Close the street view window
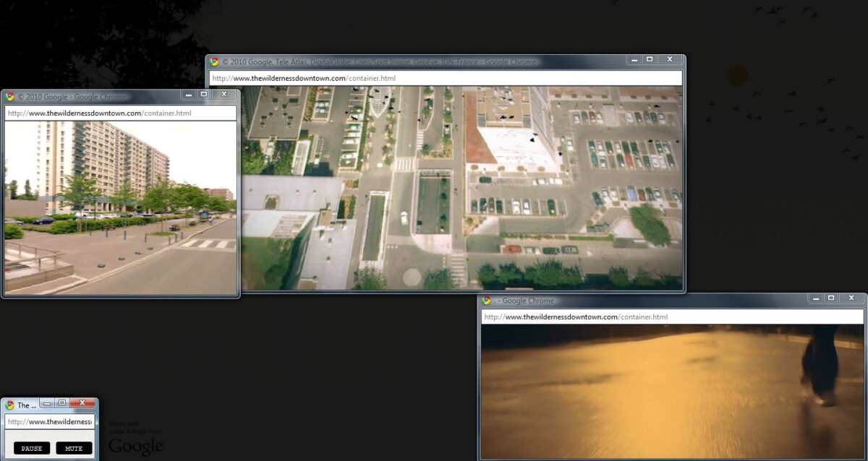The width and height of the screenshot is (868, 461). pos(224,95)
